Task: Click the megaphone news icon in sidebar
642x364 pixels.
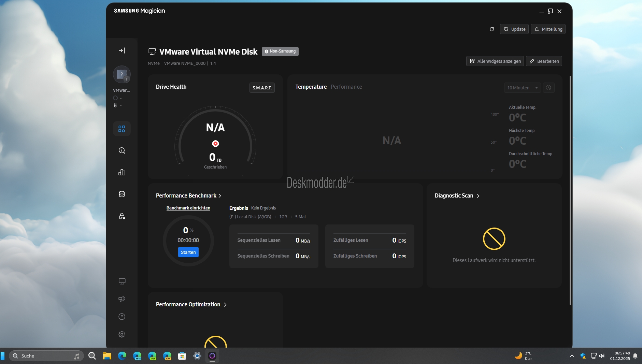Action: tap(122, 299)
